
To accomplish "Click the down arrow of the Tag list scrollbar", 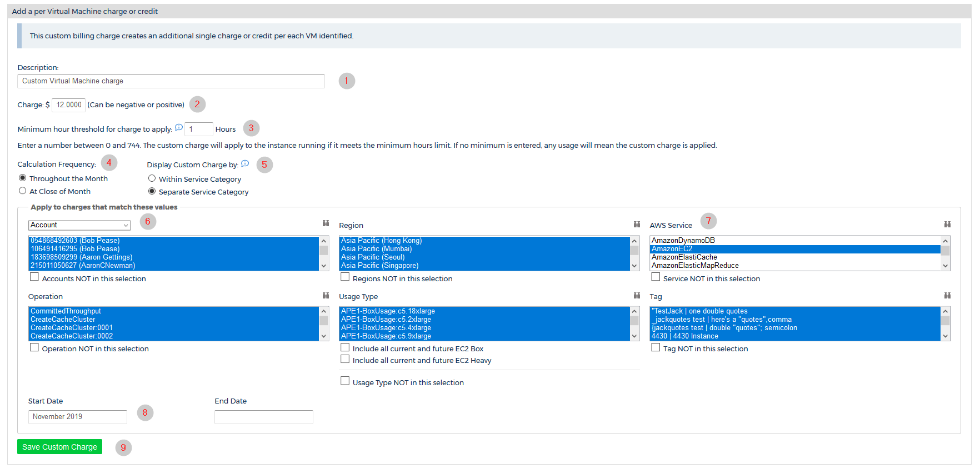I will pyautogui.click(x=945, y=336).
